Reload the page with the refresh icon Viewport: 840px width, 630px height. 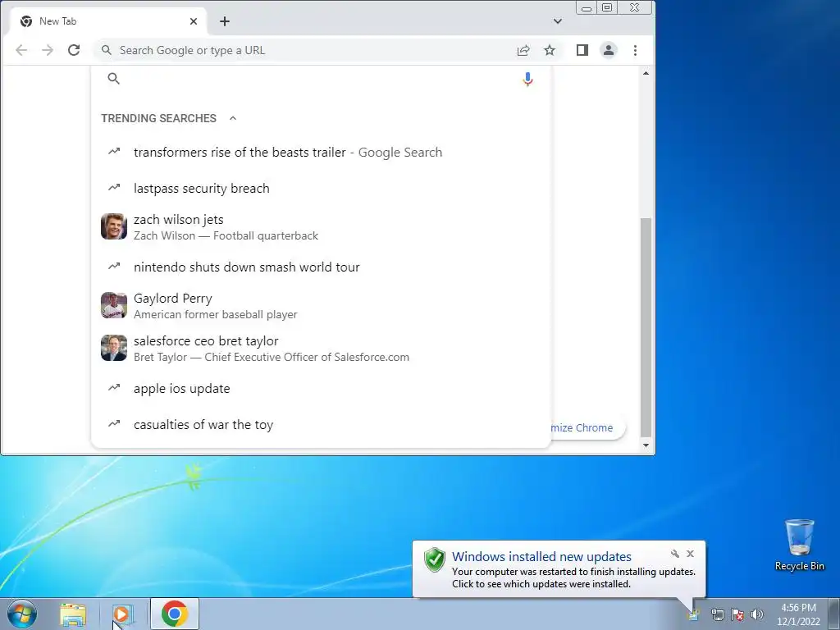click(x=74, y=50)
